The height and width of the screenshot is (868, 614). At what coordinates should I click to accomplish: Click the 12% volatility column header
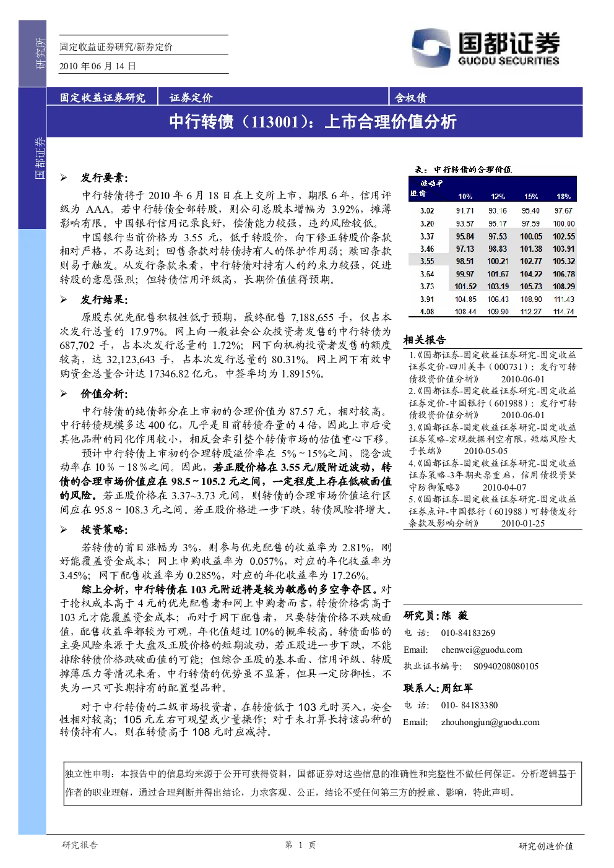(x=498, y=196)
